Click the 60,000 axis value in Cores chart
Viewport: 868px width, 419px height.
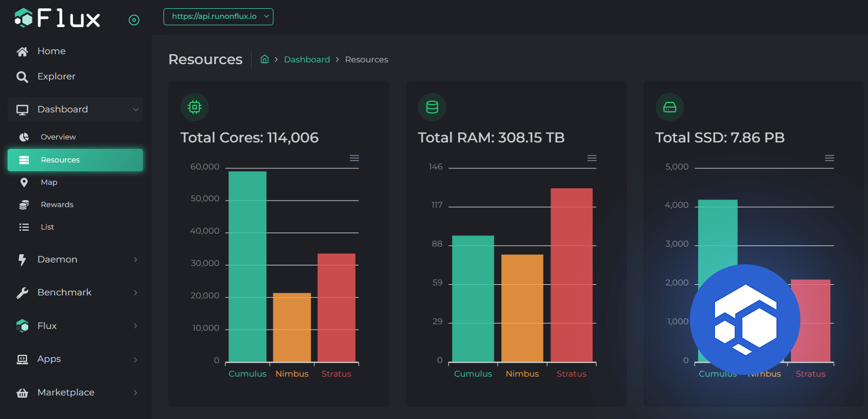pos(205,167)
